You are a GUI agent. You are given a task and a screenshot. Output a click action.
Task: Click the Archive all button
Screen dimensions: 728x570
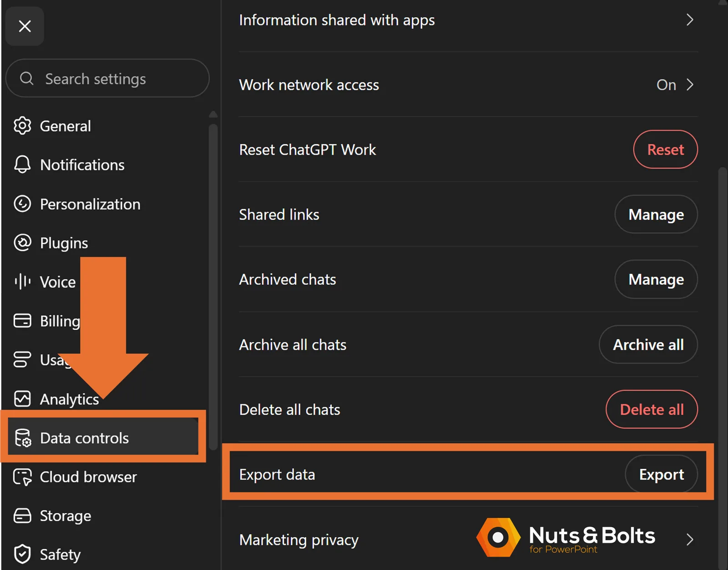click(648, 344)
